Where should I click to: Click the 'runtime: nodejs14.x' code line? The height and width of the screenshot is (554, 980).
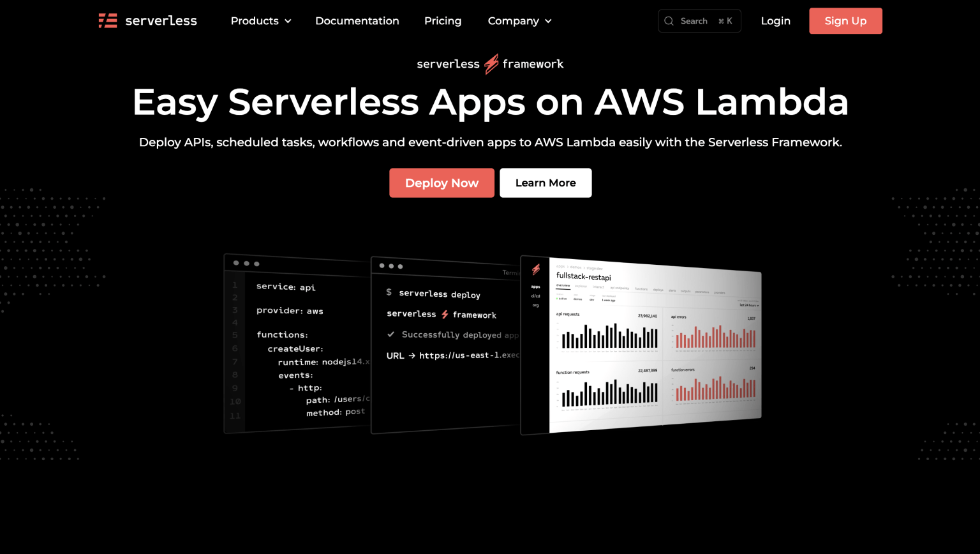coord(323,362)
